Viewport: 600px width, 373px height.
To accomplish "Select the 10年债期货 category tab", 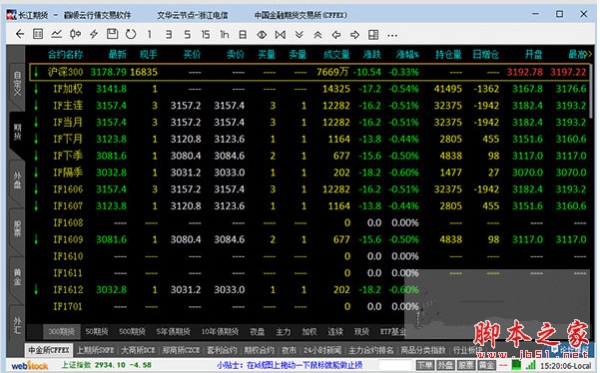I will click(220, 332).
